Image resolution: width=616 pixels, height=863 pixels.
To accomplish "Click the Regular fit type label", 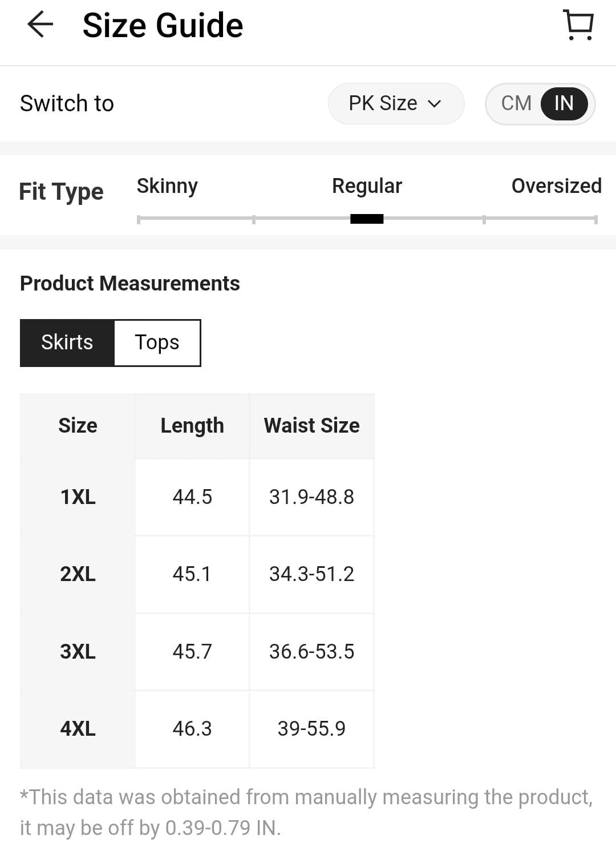I will click(x=367, y=186).
